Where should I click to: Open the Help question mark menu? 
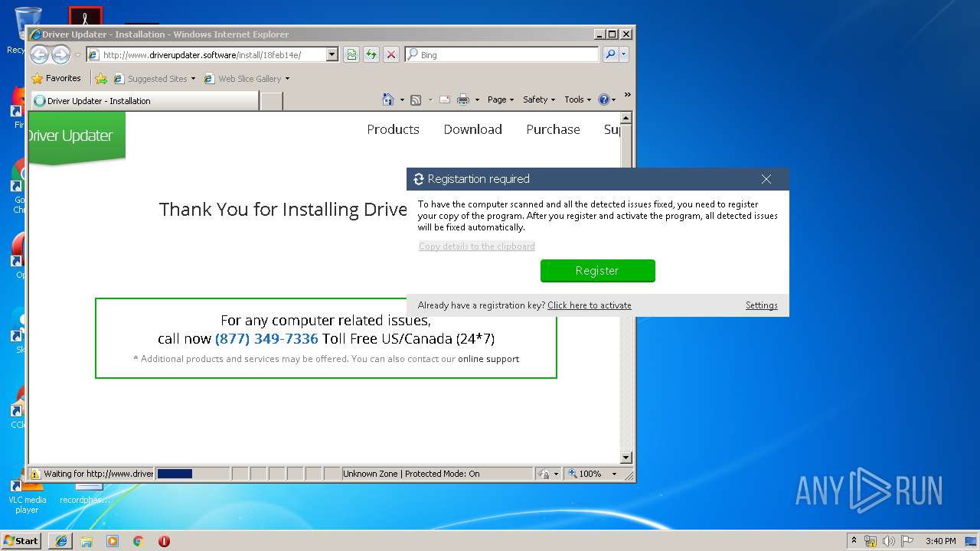(x=606, y=99)
